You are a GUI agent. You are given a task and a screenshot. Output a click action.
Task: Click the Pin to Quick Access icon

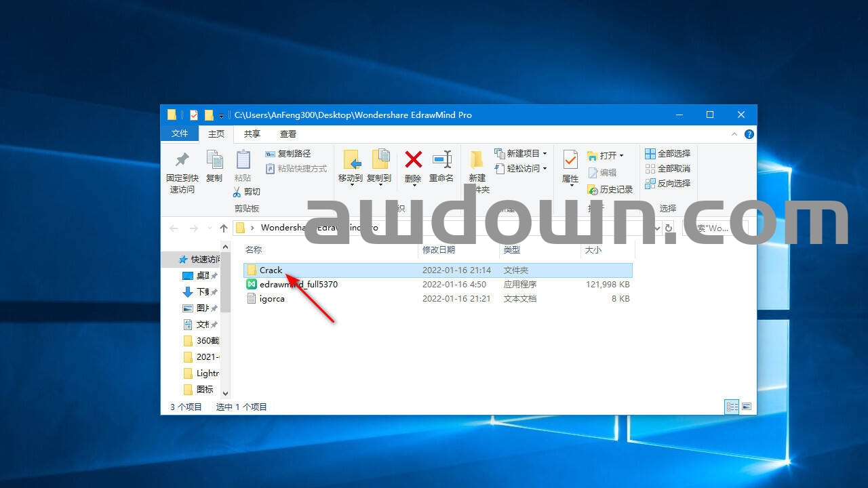click(x=181, y=161)
